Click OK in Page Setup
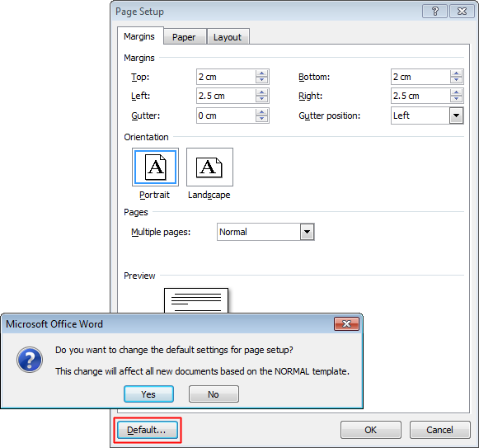479x448 pixels. (370, 430)
